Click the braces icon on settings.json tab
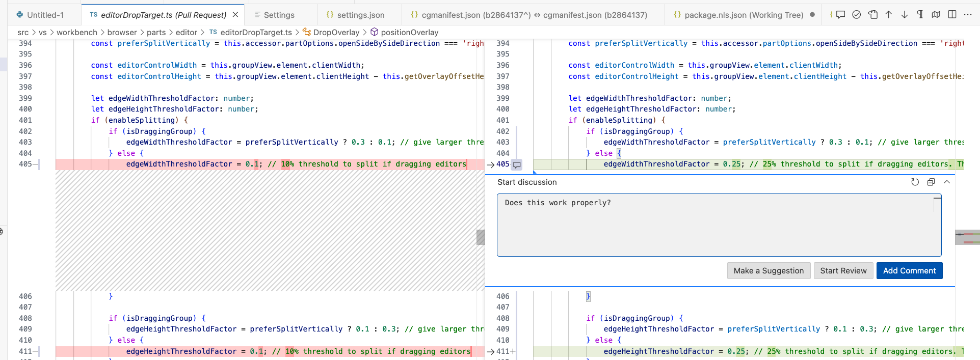The width and height of the screenshot is (980, 360). tap(330, 15)
